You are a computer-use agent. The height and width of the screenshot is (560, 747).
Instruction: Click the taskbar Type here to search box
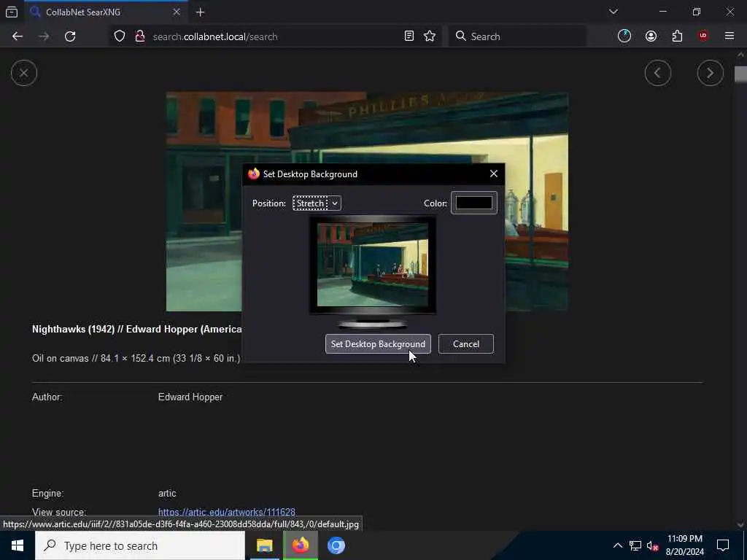click(140, 545)
